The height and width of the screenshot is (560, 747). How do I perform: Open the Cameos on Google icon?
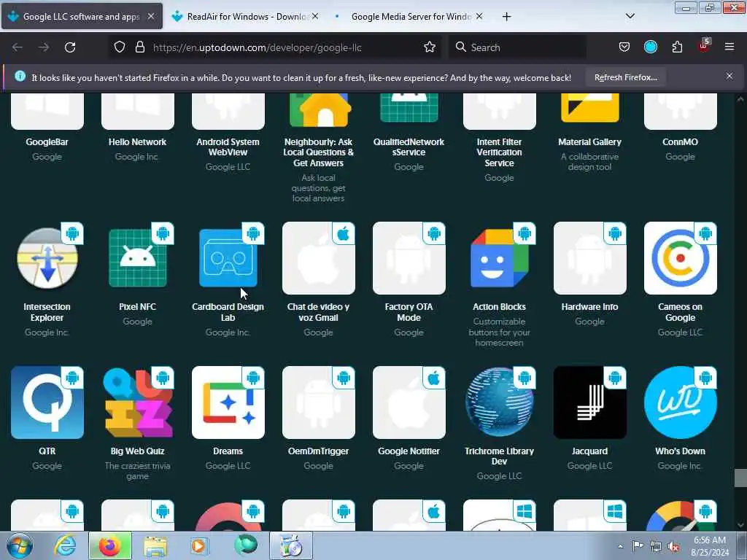(681, 258)
